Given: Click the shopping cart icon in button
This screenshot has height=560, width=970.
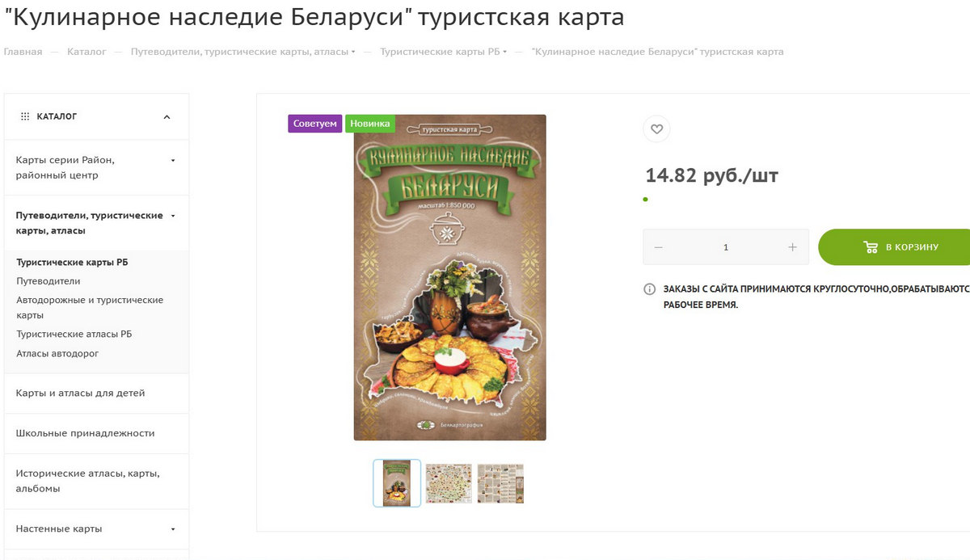Looking at the screenshot, I should pos(871,247).
